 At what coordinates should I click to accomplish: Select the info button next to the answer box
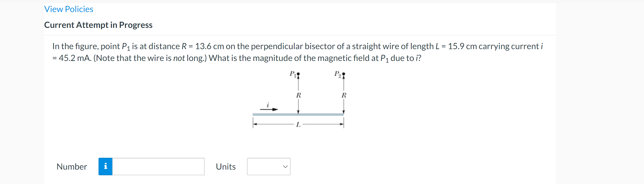105,167
